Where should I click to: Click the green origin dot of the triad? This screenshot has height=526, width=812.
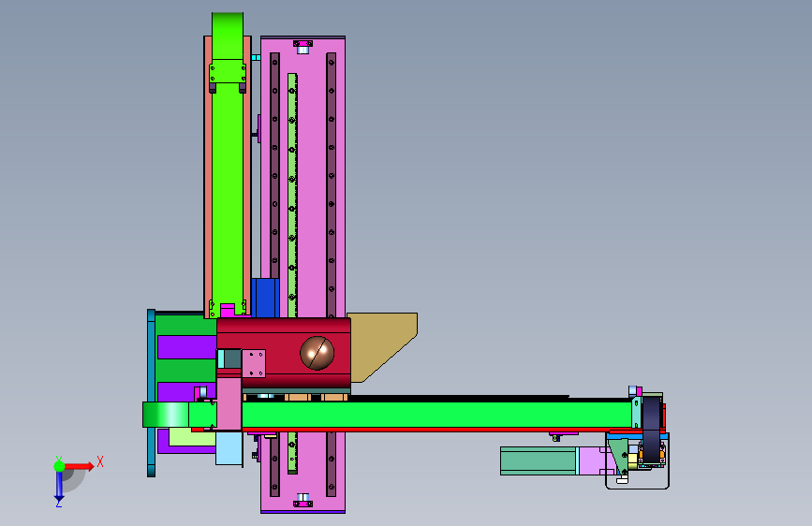pos(59,466)
